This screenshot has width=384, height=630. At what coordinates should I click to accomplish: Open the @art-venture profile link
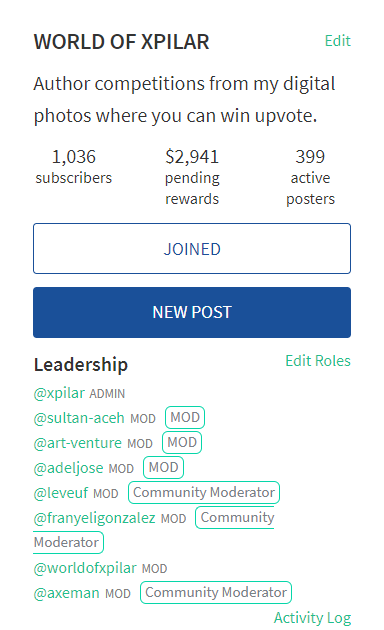pyautogui.click(x=78, y=443)
